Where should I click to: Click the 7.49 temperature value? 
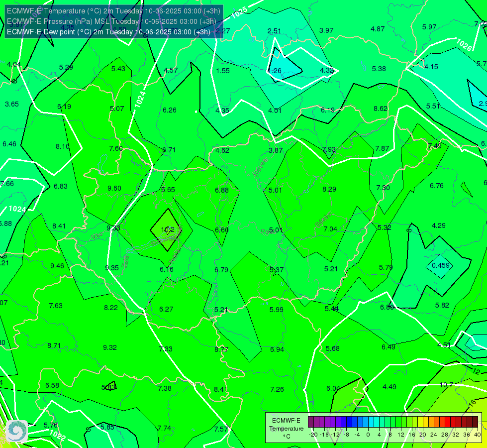(x=435, y=146)
